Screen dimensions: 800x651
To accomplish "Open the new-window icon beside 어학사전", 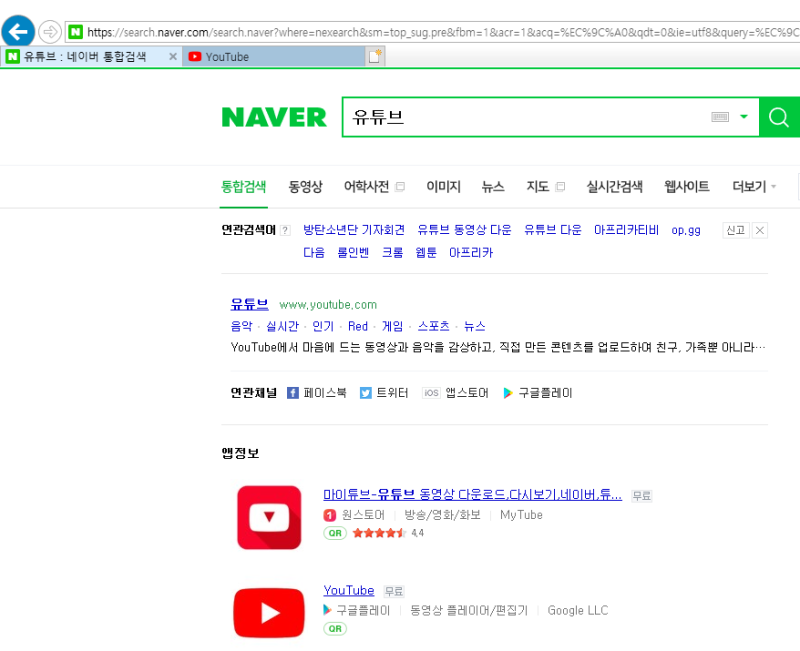I will 401,187.
